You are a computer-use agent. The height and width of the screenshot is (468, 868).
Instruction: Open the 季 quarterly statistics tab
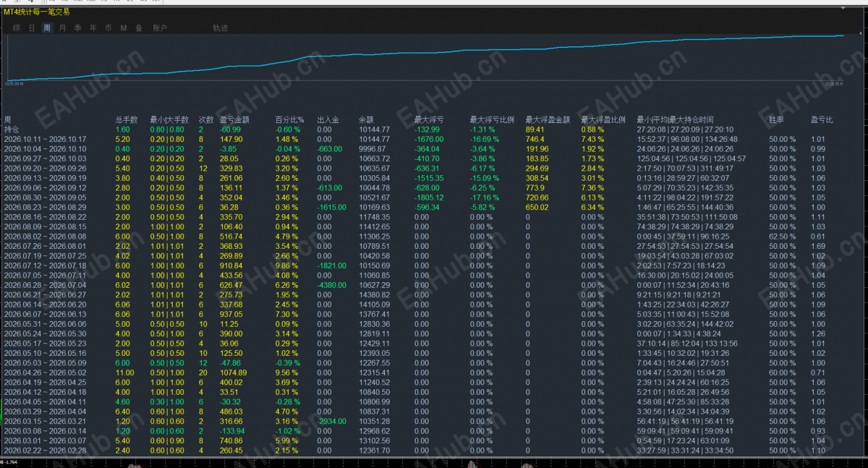coord(77,28)
